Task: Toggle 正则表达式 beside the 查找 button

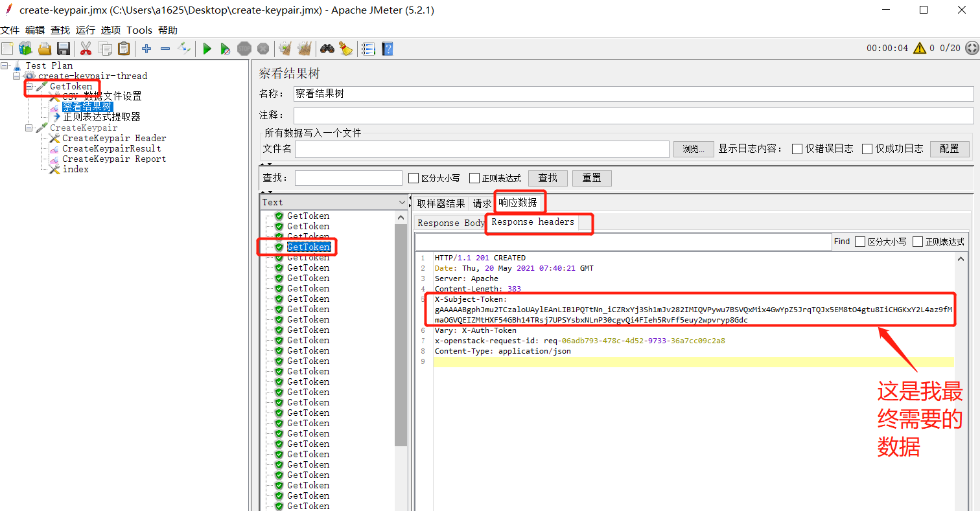Action: click(474, 178)
